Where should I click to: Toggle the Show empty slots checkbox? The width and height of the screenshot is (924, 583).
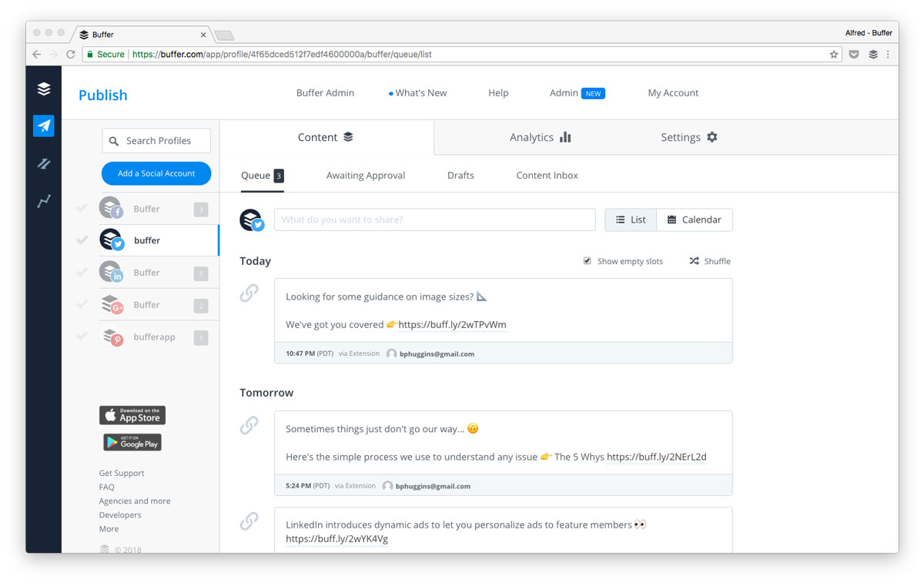click(588, 261)
